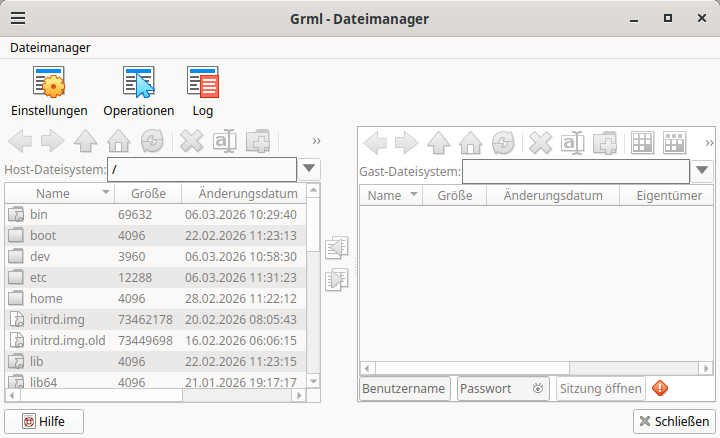Open the Dateimanager menu
This screenshot has width=720, height=438.
pyautogui.click(x=50, y=47)
